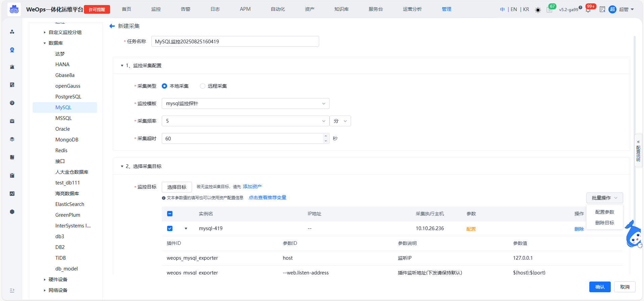Expand the sidebar menu icon at bottom left
Image resolution: width=644 pixels, height=301 pixels.
tap(12, 290)
